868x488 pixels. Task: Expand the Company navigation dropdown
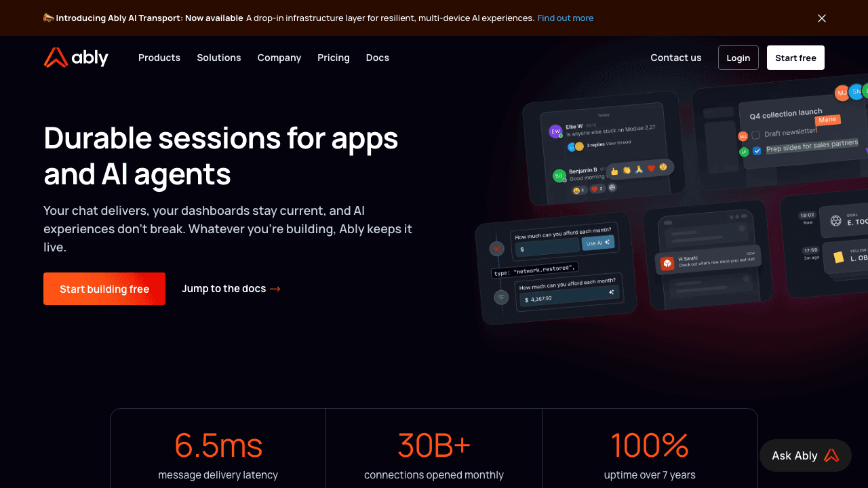click(x=279, y=58)
